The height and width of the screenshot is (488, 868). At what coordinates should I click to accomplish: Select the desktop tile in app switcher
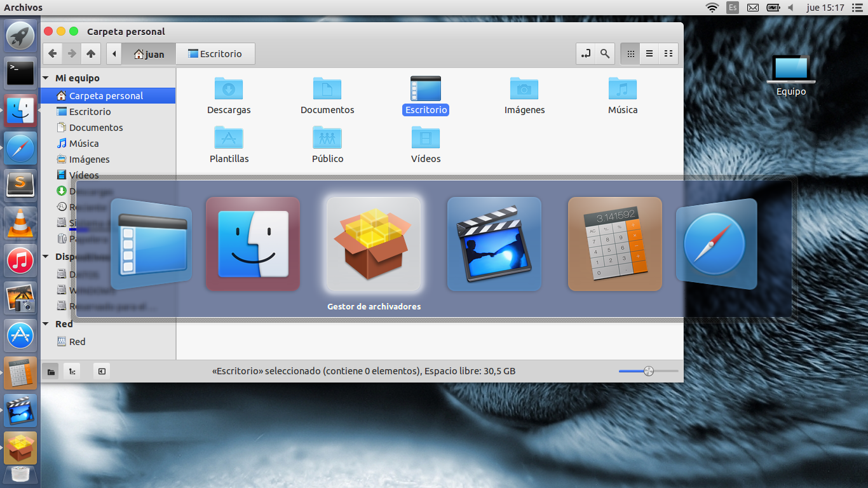(x=151, y=244)
